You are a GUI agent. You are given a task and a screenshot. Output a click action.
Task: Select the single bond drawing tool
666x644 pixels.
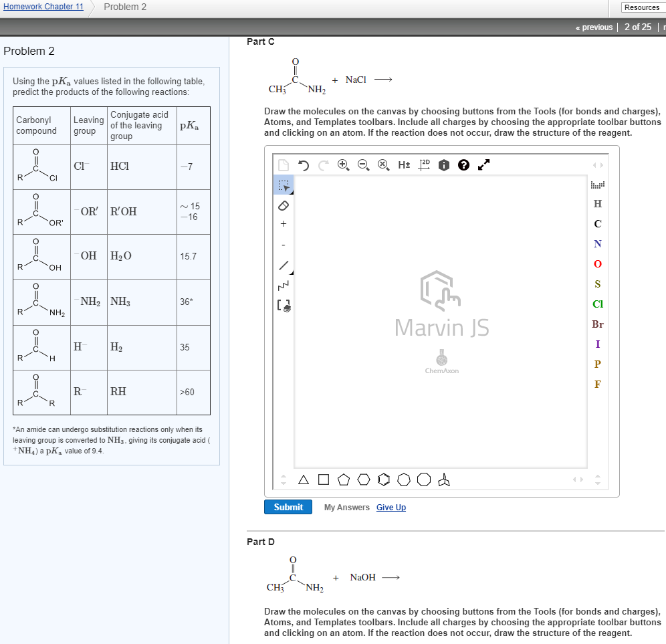(x=284, y=265)
